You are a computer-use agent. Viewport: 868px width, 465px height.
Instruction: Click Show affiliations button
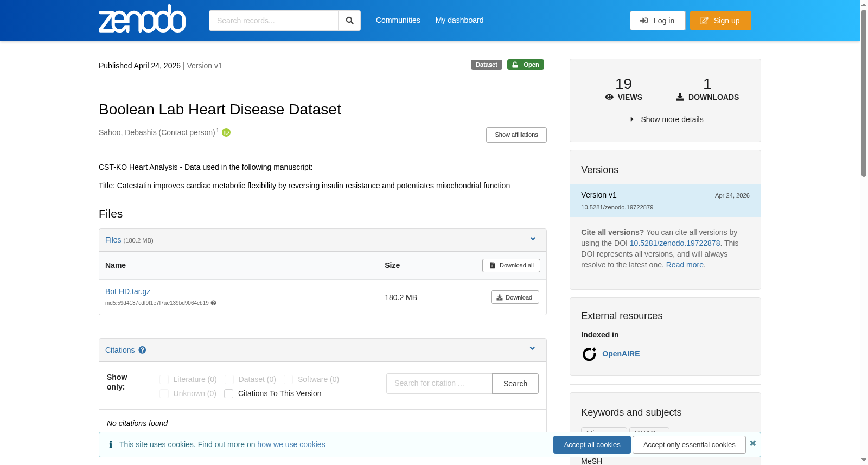point(516,135)
